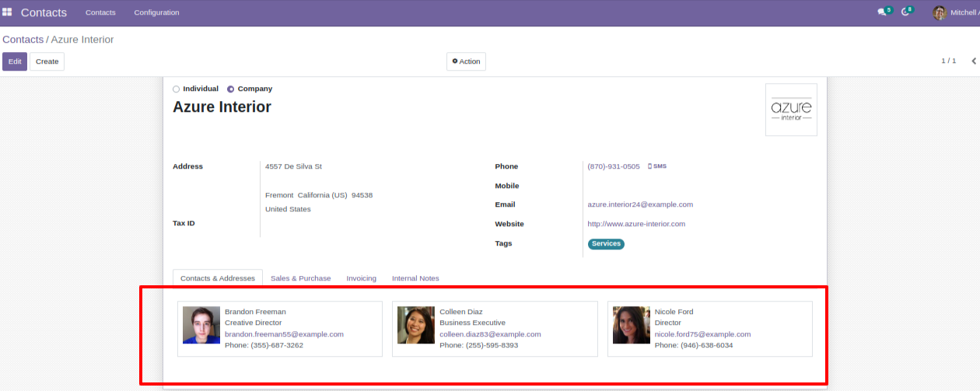Open the Configuration menu

click(156, 12)
